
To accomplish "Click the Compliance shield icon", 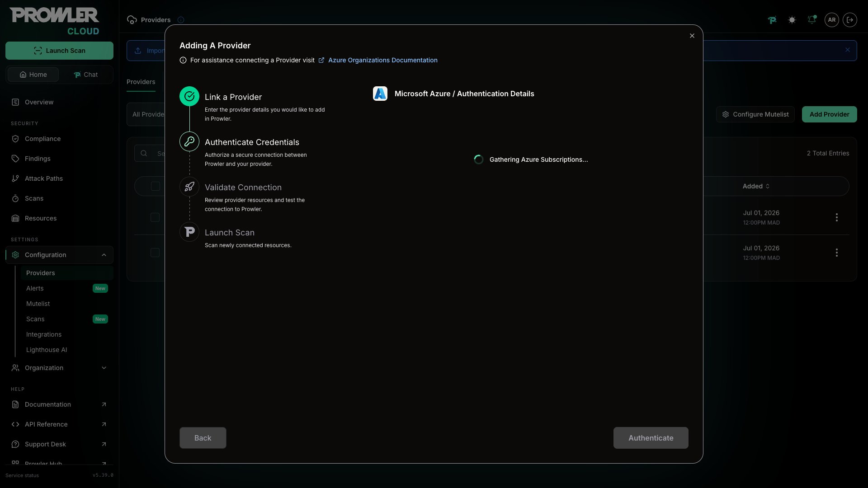I will [15, 139].
